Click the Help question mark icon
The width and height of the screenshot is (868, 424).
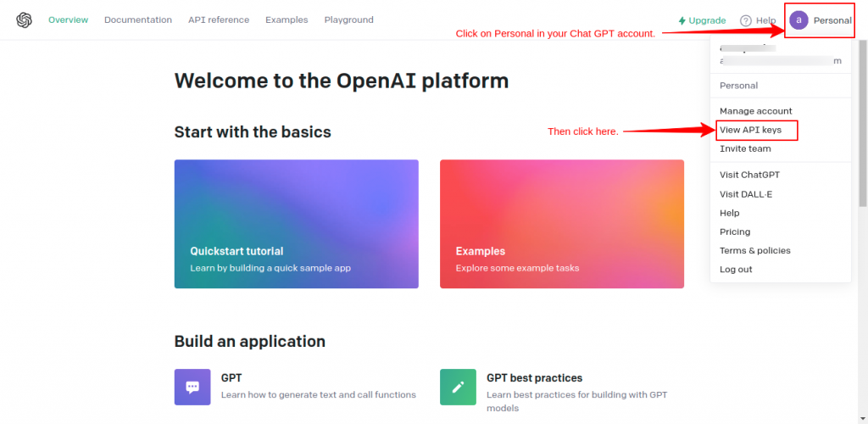746,20
